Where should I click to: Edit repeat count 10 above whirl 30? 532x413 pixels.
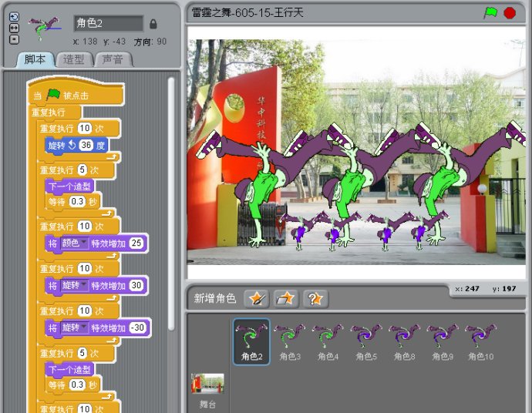(85, 268)
